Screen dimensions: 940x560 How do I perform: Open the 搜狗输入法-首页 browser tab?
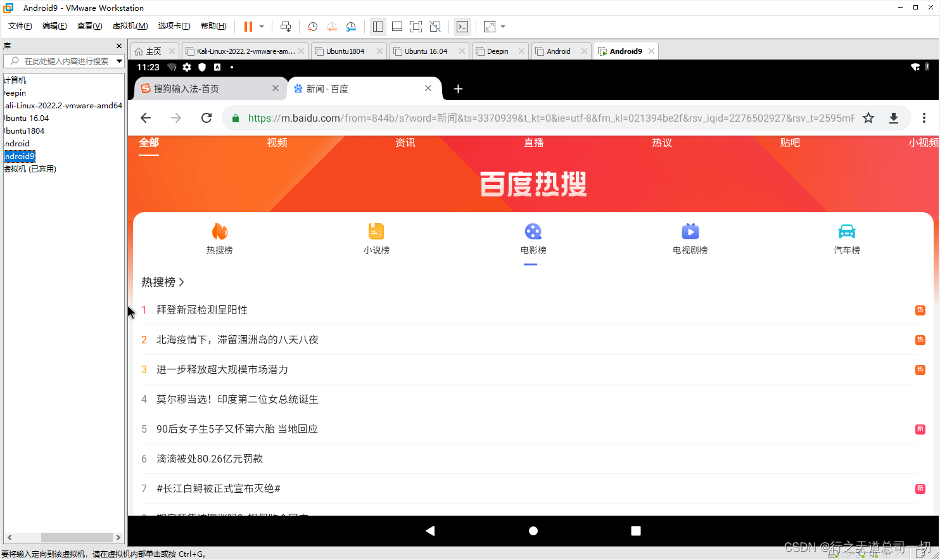click(x=186, y=89)
